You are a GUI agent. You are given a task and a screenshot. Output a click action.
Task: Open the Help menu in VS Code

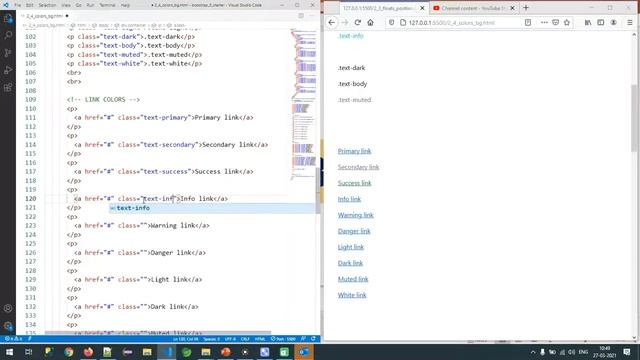point(125,5)
